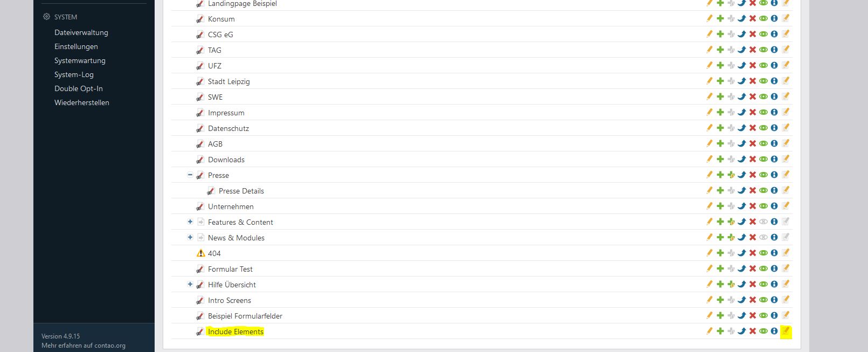Viewport: 868px width, 352px height.
Task: Toggle visibility of Features & Content page
Action: pyautogui.click(x=763, y=222)
